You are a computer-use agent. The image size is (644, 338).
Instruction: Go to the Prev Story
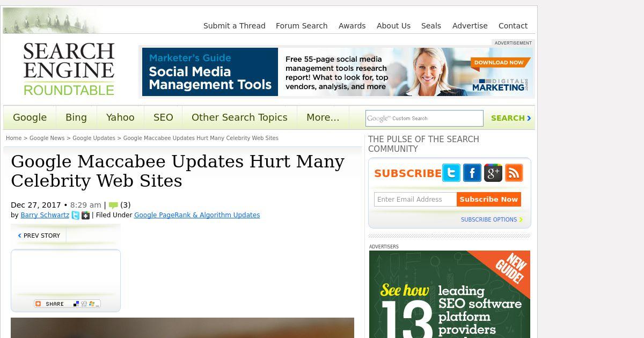[39, 236]
